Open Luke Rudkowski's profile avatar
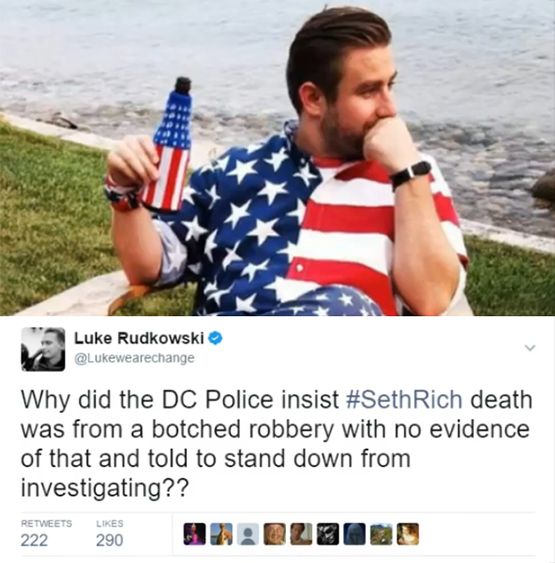 43,349
